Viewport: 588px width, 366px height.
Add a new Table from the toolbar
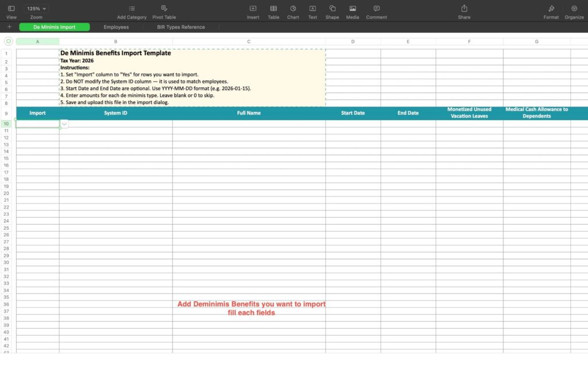[273, 9]
